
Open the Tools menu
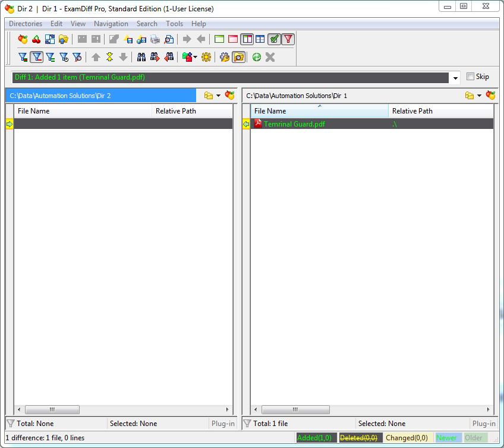click(x=174, y=24)
